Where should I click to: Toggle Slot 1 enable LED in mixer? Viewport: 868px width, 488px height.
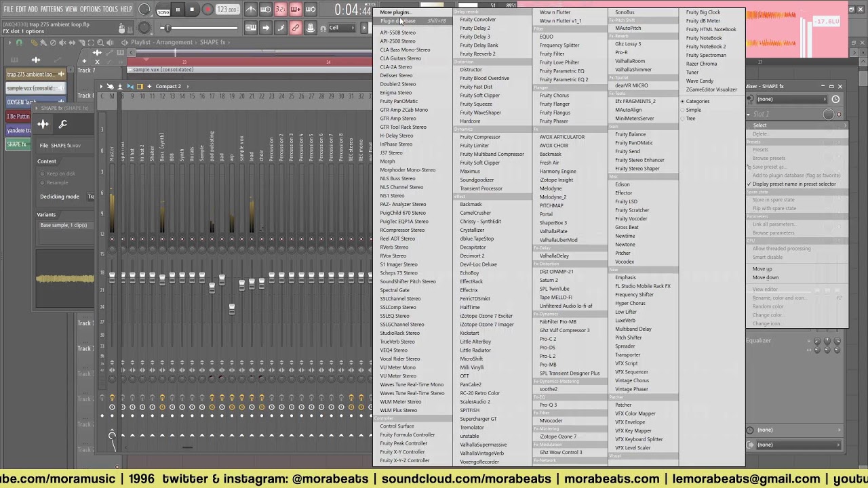coord(839,115)
